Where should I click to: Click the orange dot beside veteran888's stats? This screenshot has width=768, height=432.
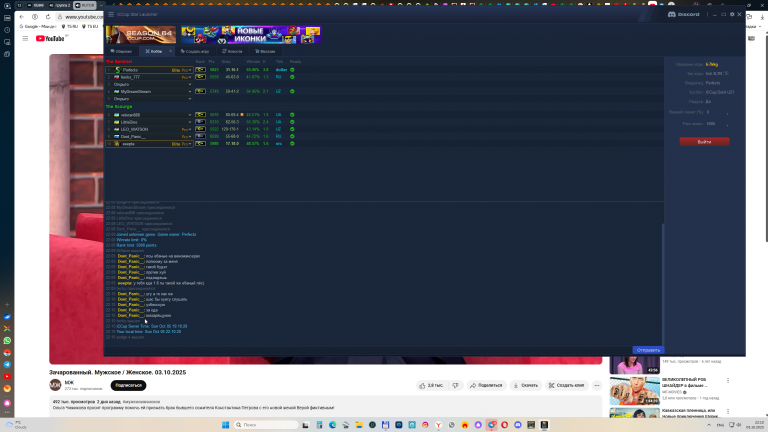tap(242, 115)
